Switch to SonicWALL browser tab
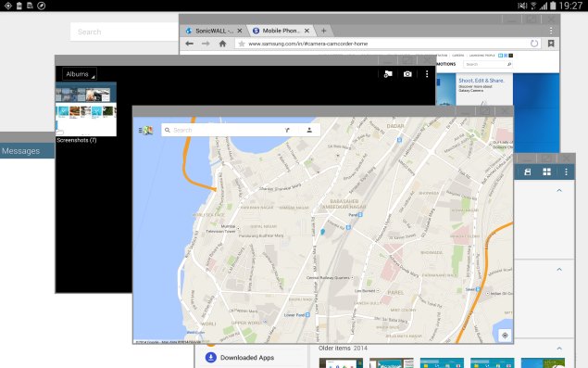 pos(215,31)
